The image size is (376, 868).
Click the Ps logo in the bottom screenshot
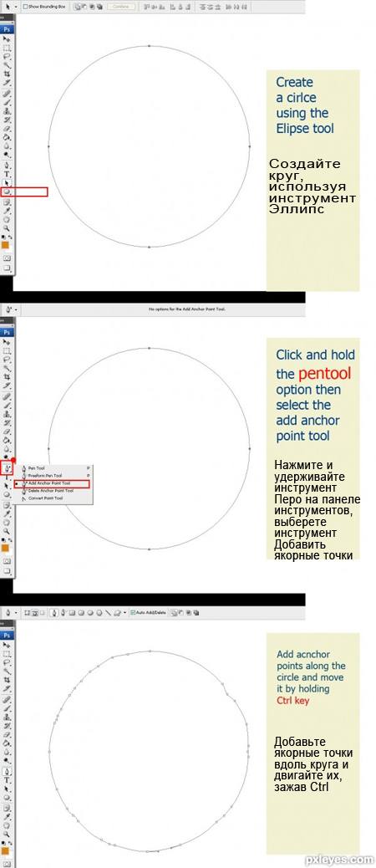coord(8,635)
